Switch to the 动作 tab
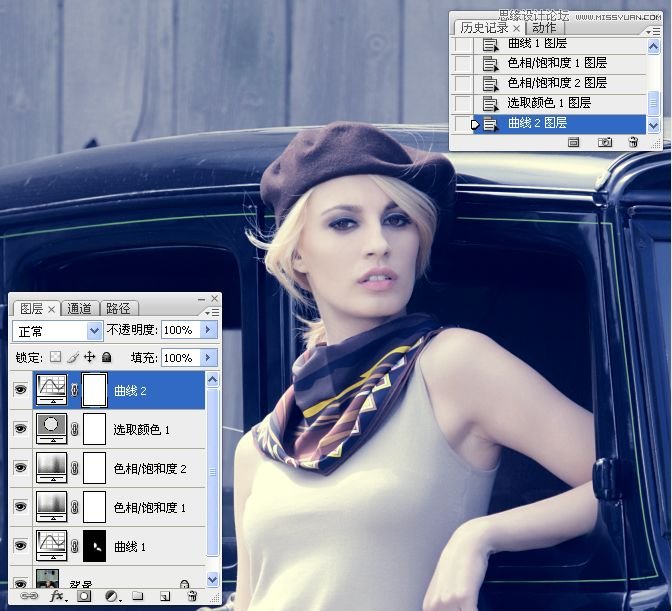The image size is (672, 611). point(543,28)
